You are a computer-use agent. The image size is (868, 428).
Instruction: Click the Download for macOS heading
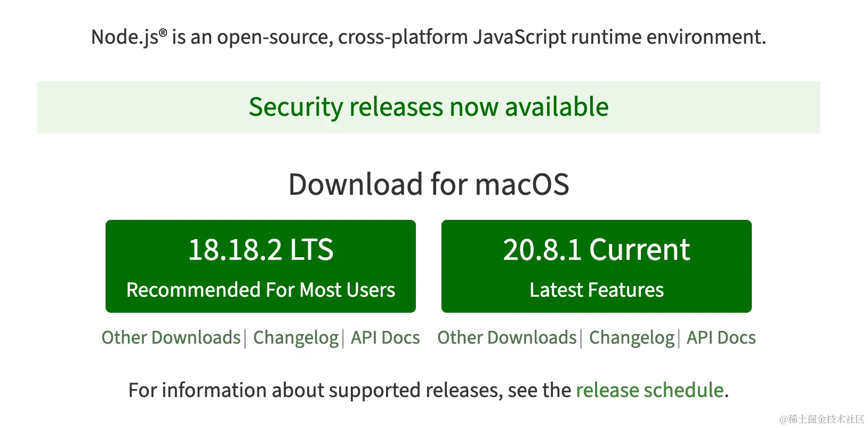tap(429, 184)
